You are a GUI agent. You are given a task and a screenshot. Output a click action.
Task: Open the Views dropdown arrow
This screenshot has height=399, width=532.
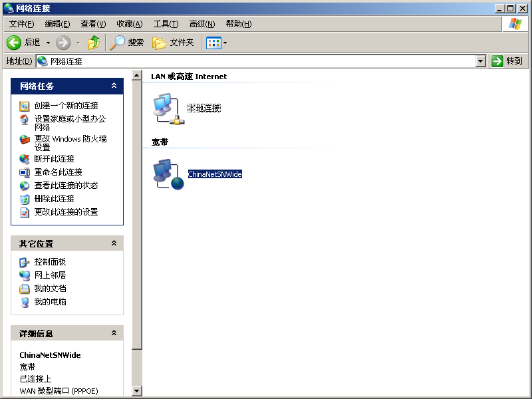coord(225,43)
